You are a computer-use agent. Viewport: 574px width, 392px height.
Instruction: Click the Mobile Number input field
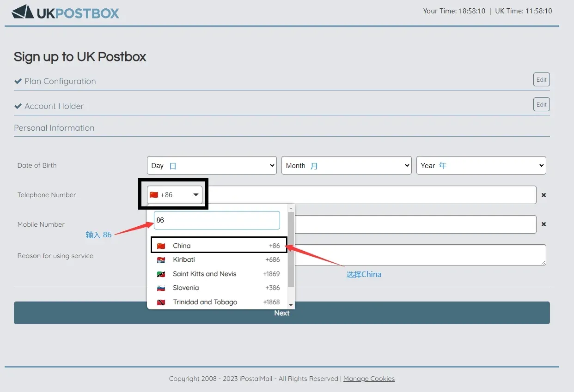click(415, 224)
